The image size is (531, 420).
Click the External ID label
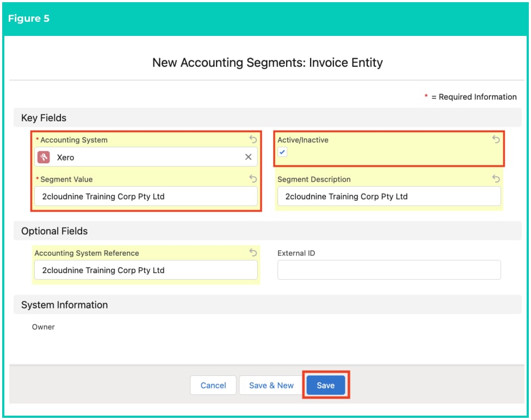tap(297, 253)
